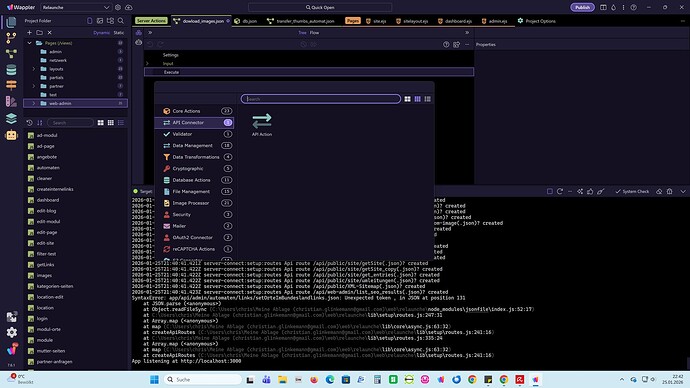Click the cloud upload icon in title bar
This screenshot has height=388, width=690.
tap(128, 7)
